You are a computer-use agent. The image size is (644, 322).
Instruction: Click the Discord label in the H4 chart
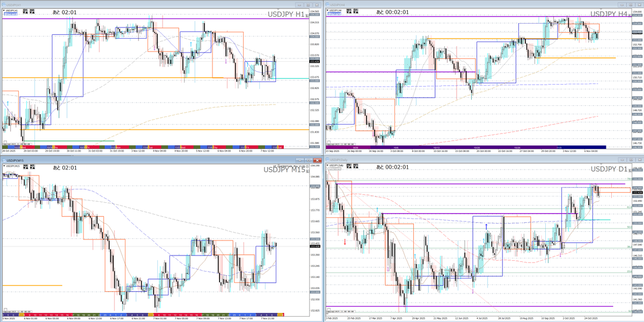(x=334, y=14)
